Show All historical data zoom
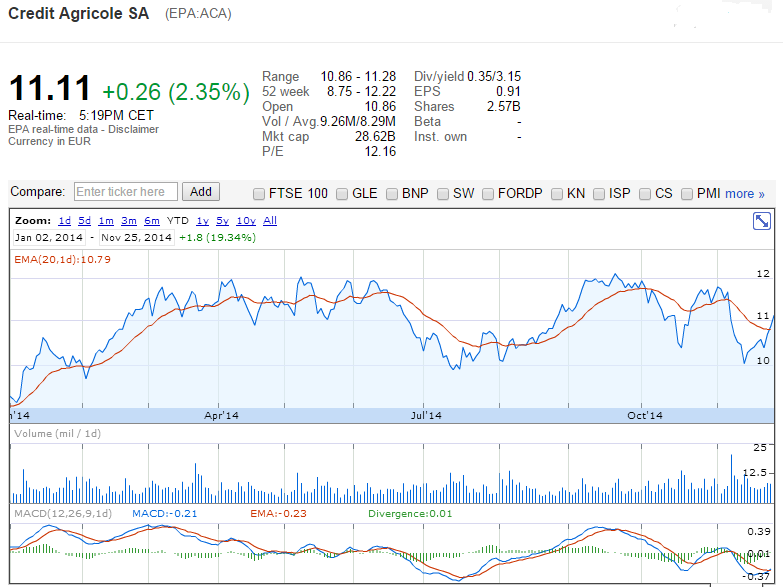The height and width of the screenshot is (587, 783). pyautogui.click(x=270, y=221)
